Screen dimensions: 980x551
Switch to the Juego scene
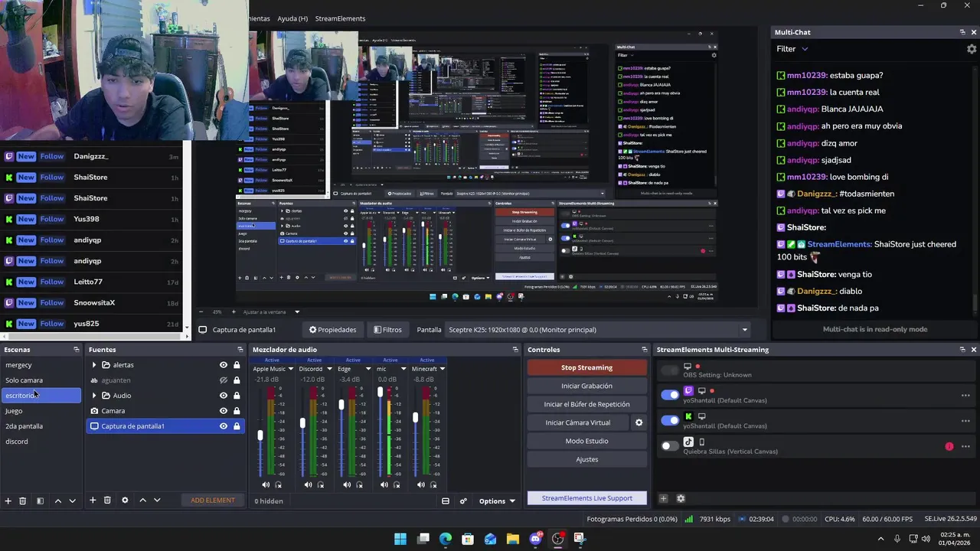click(x=41, y=411)
